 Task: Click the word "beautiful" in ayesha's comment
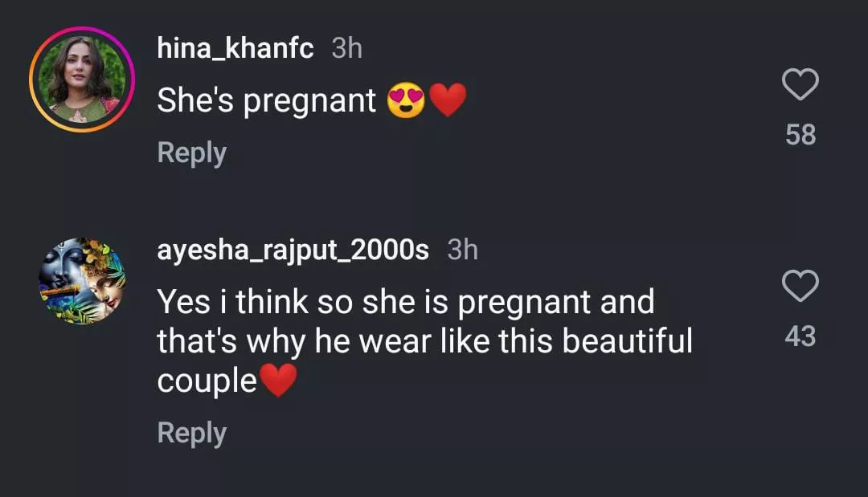pyautogui.click(x=626, y=341)
